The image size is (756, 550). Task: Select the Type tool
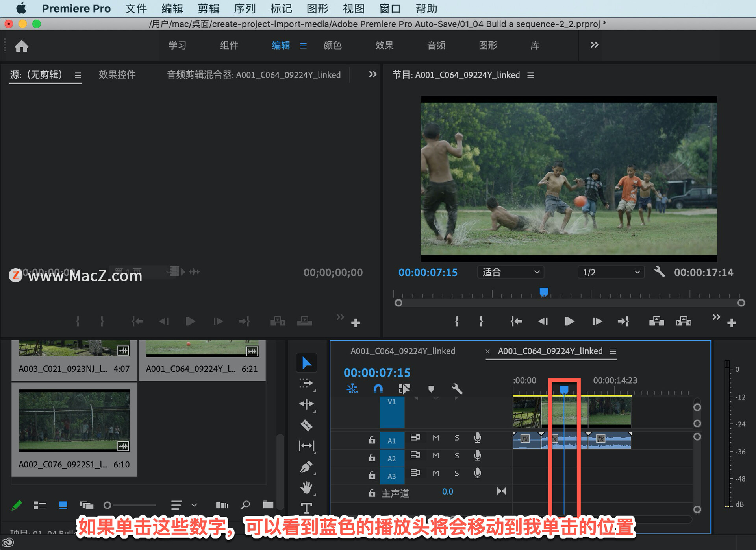[306, 508]
